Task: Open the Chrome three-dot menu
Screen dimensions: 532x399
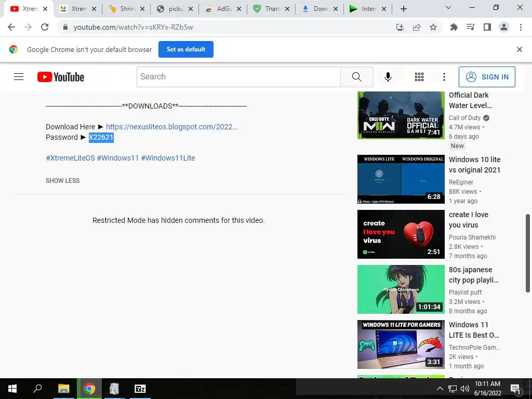Action: 521,27
